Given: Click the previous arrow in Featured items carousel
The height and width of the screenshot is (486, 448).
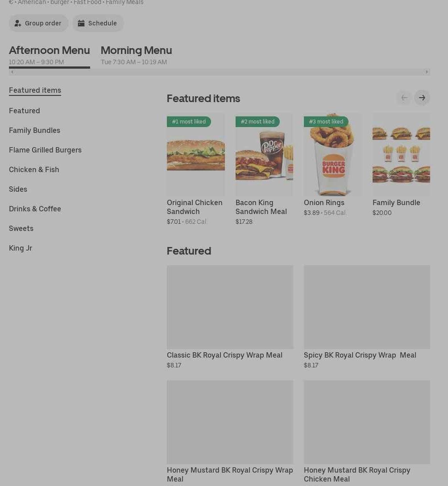Looking at the screenshot, I should [404, 98].
